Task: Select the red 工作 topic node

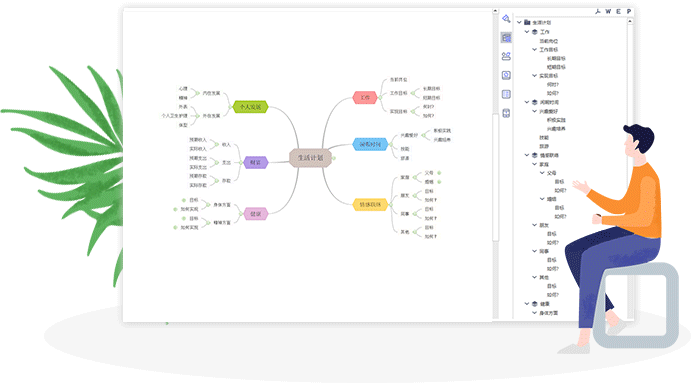Action: 365,97
